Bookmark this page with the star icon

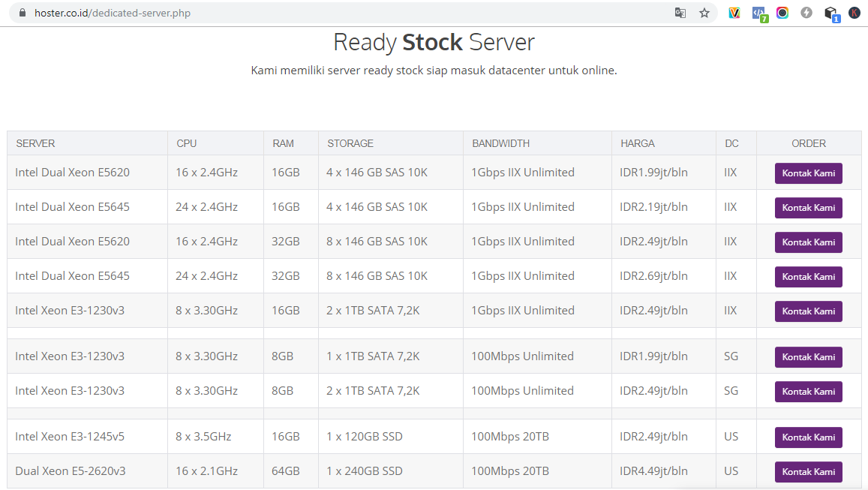tap(704, 13)
